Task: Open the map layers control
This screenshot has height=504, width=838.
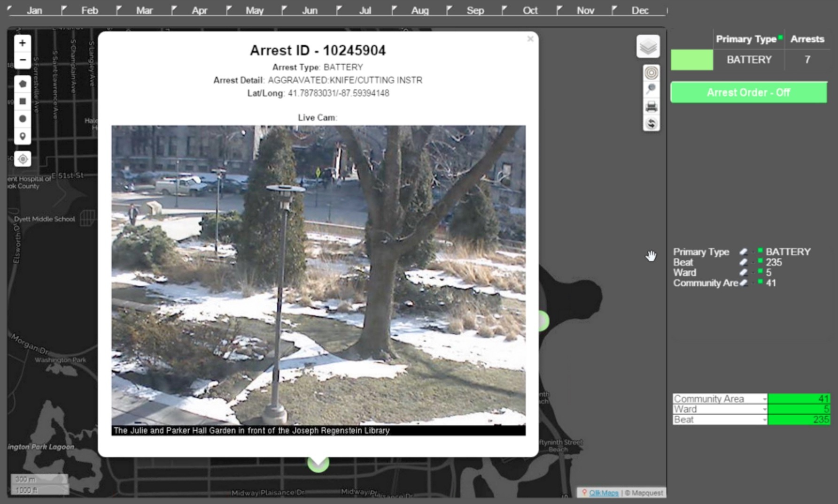Action: tap(648, 46)
